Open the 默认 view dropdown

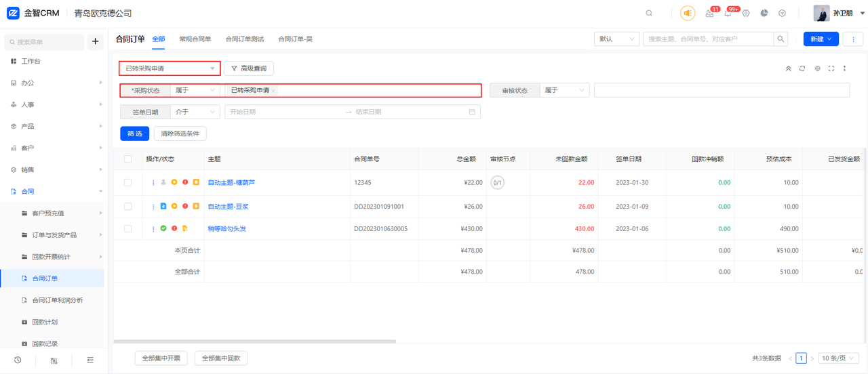click(616, 39)
